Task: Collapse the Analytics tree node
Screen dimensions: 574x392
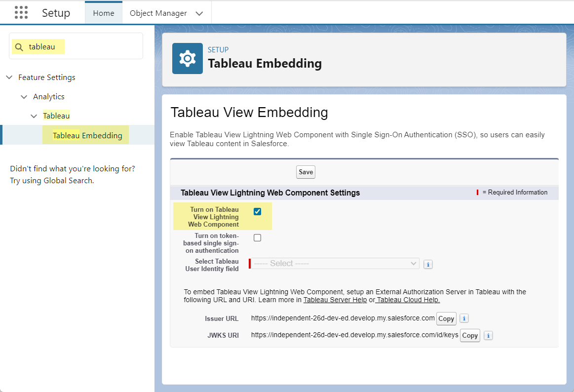Action: (24, 97)
